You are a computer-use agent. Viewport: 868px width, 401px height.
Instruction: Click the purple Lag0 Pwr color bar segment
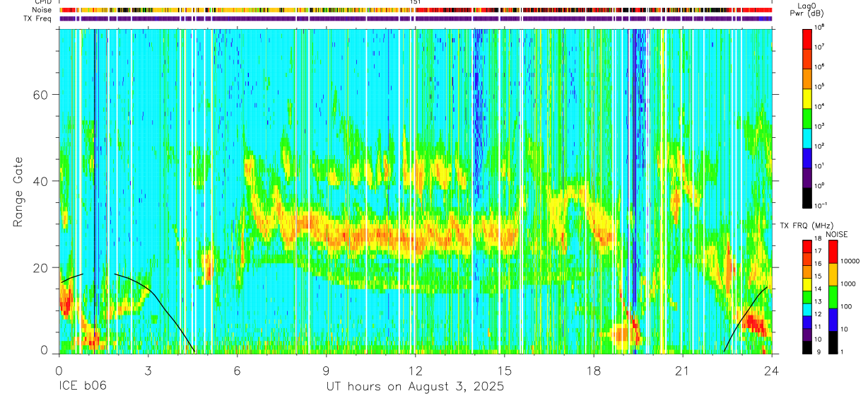click(x=807, y=178)
